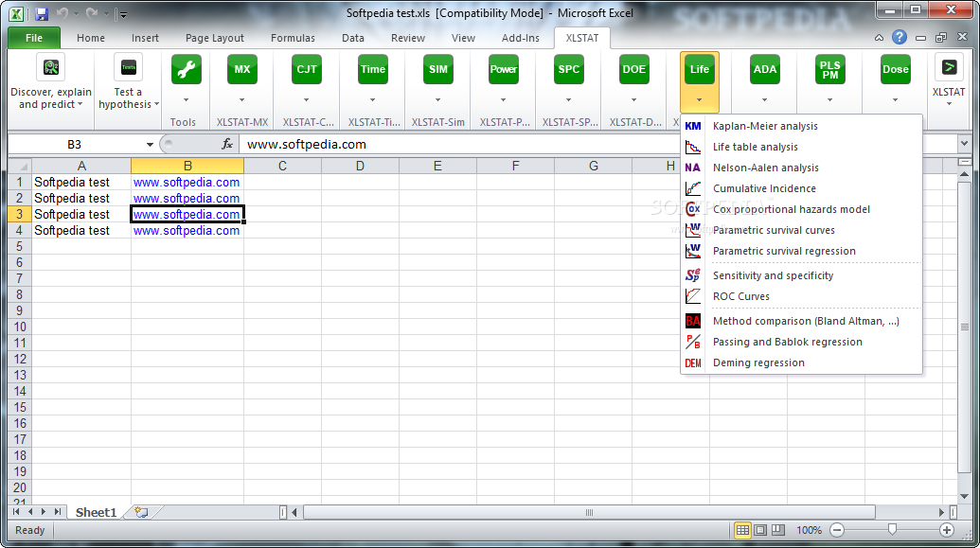
Task: Click the green ADA module icon
Action: 764,69
